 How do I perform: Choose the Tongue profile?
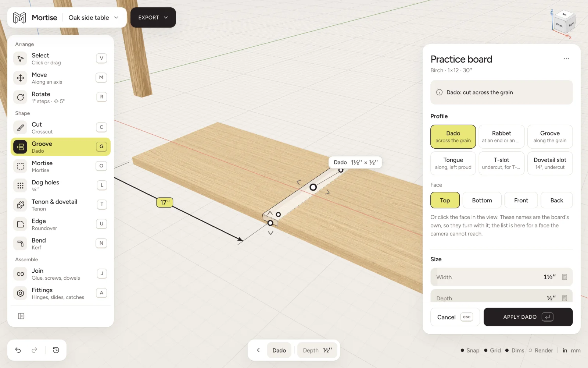click(x=453, y=163)
